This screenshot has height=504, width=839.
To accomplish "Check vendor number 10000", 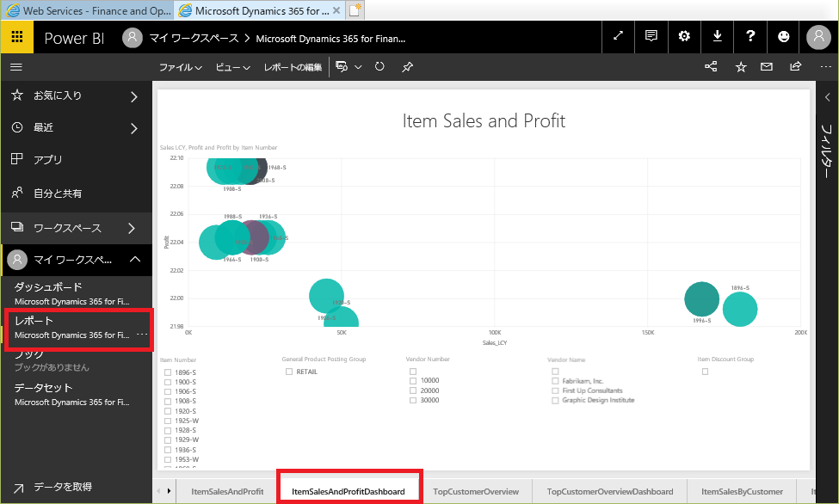I will coord(412,381).
